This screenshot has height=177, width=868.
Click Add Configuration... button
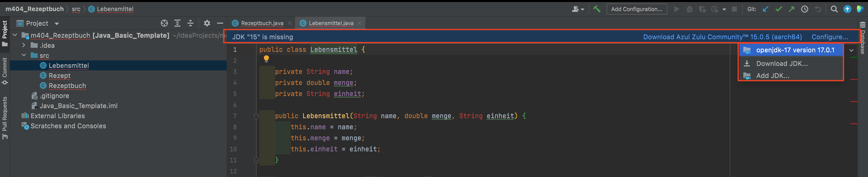tap(636, 9)
